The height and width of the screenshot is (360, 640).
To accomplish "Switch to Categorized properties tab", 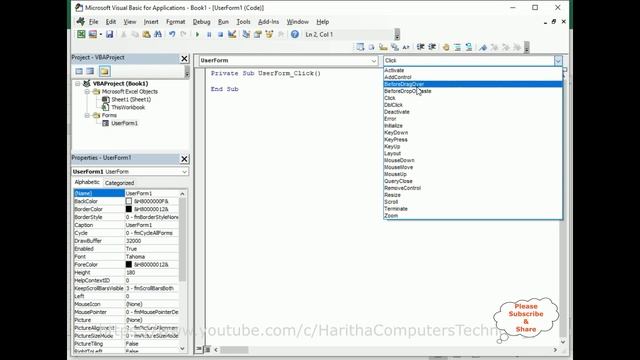I will pyautogui.click(x=119, y=183).
